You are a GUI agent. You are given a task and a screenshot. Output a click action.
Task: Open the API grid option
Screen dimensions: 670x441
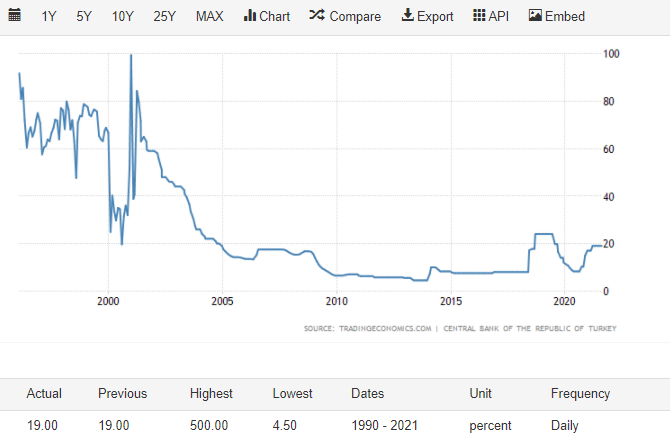[490, 16]
